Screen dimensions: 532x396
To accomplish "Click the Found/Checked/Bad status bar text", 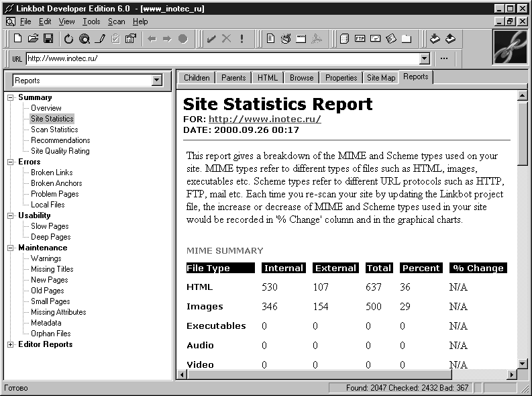I will 407,388.
